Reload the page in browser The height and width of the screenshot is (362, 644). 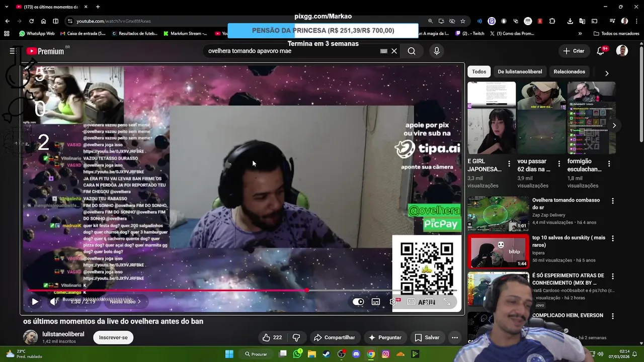click(31, 21)
